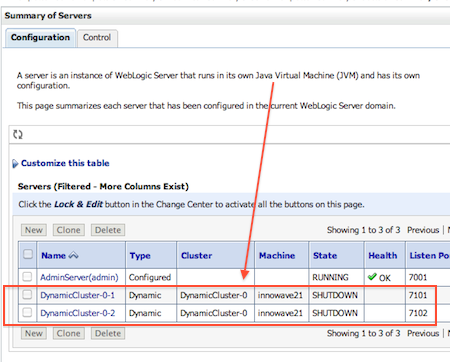Sort by the State column header
The width and height of the screenshot is (450, 362).
pos(325,256)
